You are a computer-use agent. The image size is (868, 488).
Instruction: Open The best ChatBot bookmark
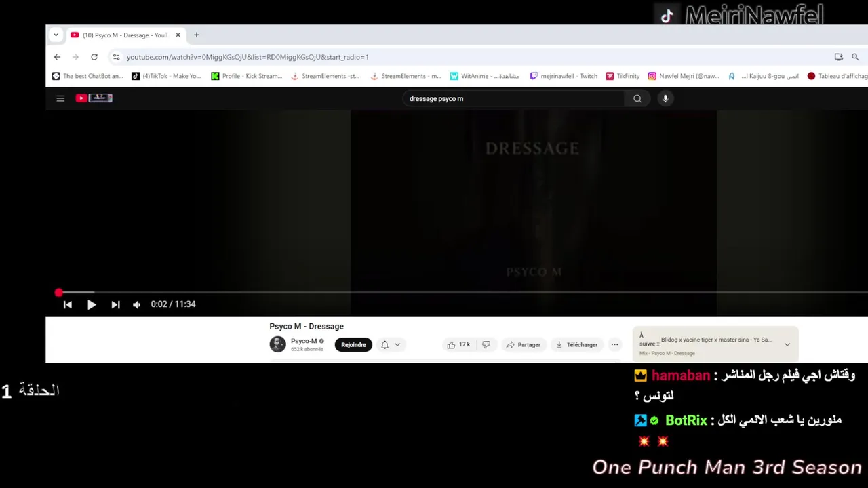point(87,76)
